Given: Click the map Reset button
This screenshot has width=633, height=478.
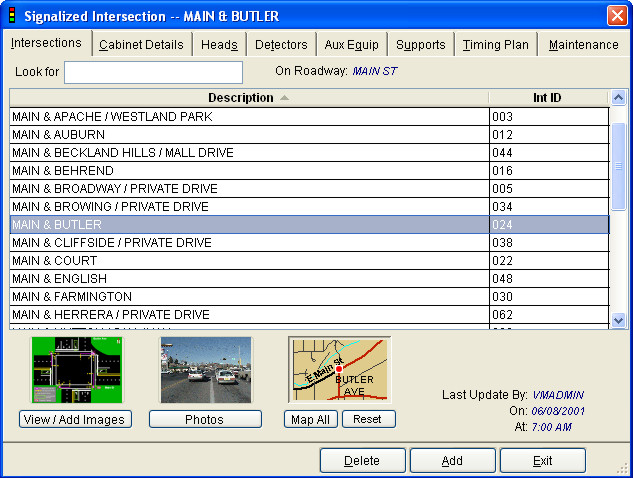Looking at the screenshot, I should click(369, 419).
